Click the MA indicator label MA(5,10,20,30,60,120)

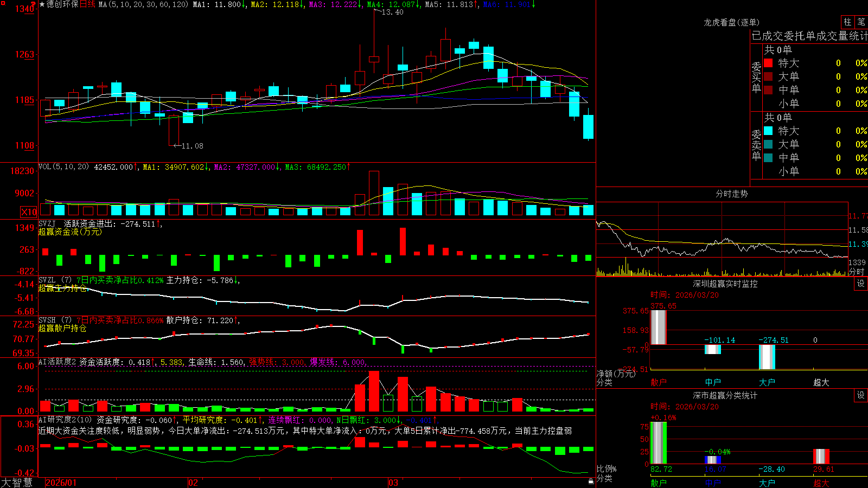143,4
